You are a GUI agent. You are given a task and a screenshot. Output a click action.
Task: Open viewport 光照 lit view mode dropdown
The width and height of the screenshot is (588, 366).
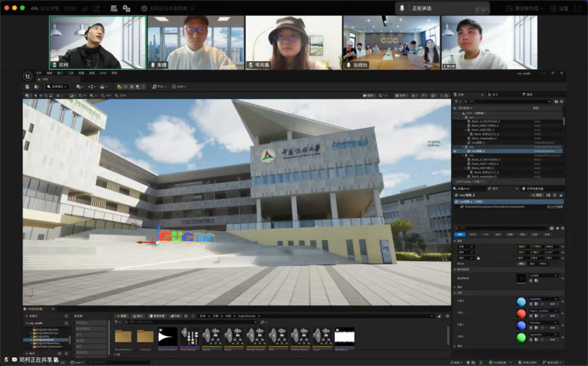[401, 96]
